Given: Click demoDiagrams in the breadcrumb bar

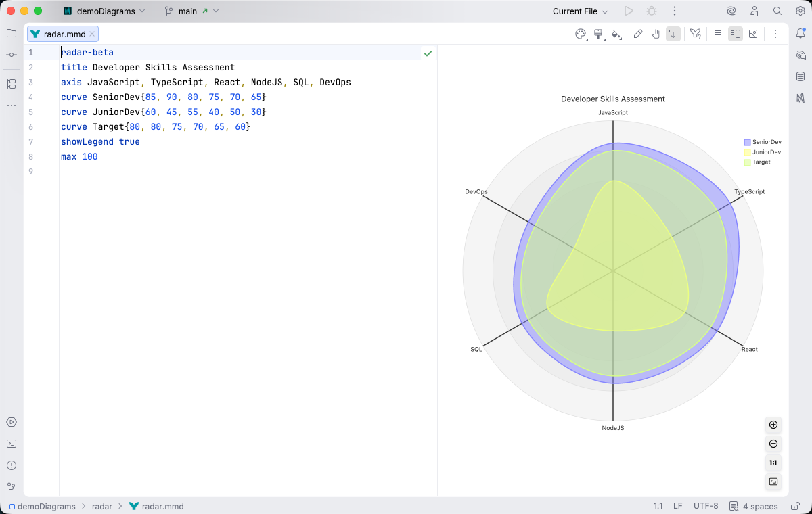Looking at the screenshot, I should pos(42,506).
